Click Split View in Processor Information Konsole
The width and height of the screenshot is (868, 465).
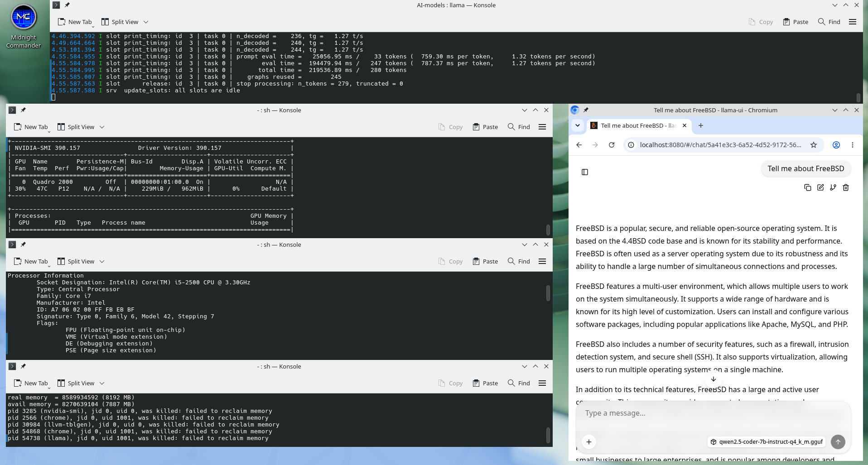point(76,261)
